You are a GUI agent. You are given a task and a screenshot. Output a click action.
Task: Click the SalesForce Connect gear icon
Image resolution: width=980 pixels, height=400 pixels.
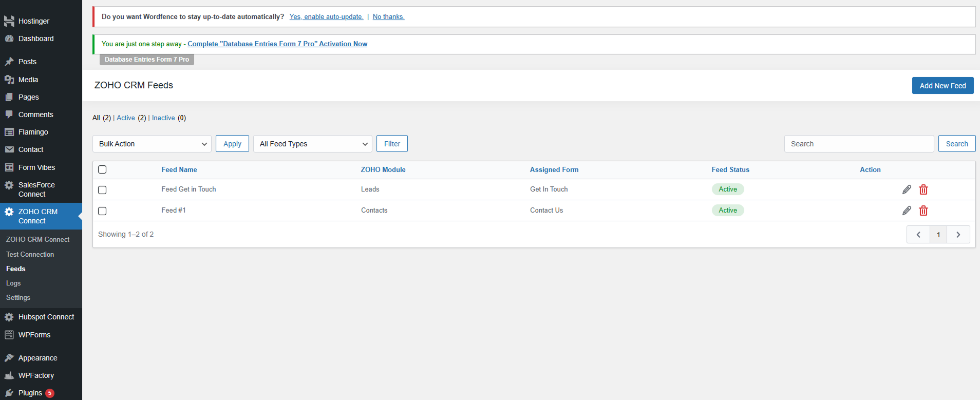[9, 185]
